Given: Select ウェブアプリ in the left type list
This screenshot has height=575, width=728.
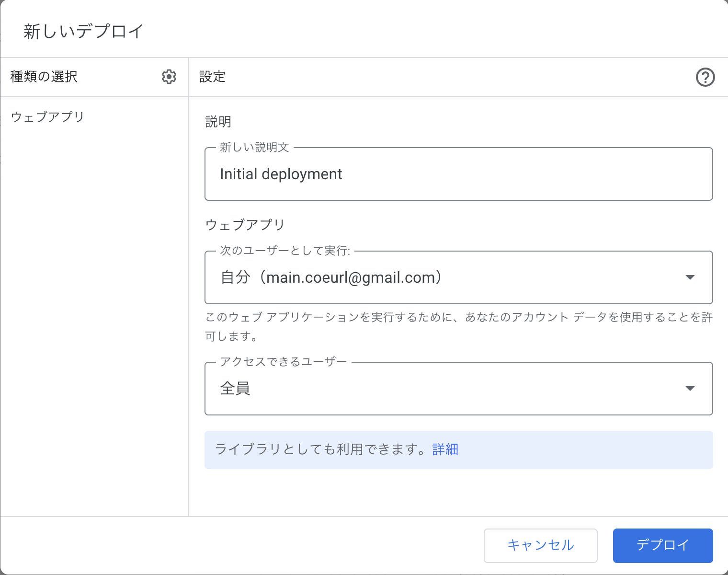Looking at the screenshot, I should 47,117.
